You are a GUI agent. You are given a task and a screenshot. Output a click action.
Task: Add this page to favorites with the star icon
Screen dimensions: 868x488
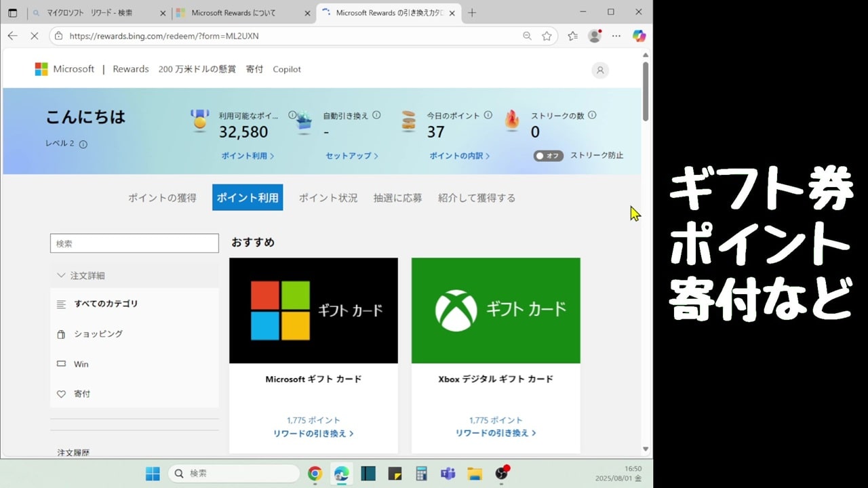pyautogui.click(x=547, y=36)
